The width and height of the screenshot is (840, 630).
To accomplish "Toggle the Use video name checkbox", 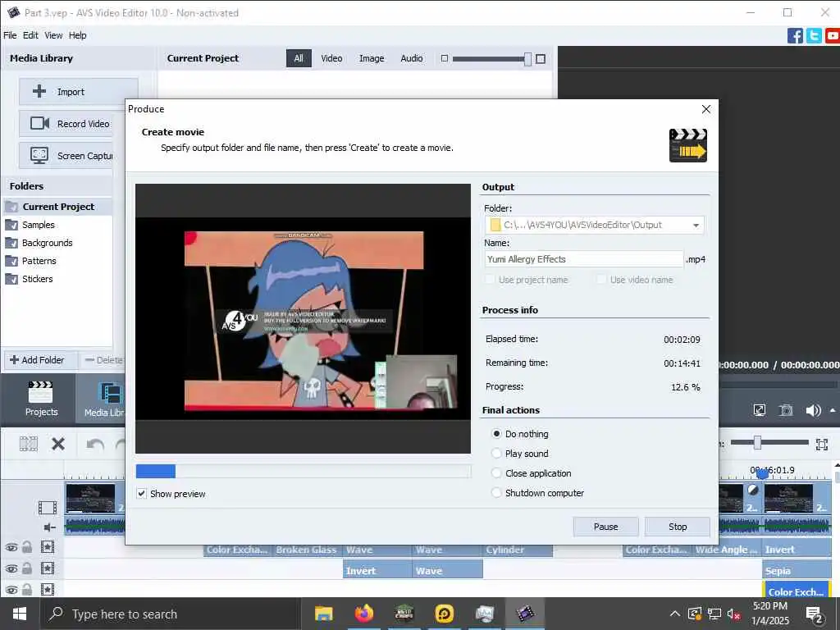I will [601, 279].
